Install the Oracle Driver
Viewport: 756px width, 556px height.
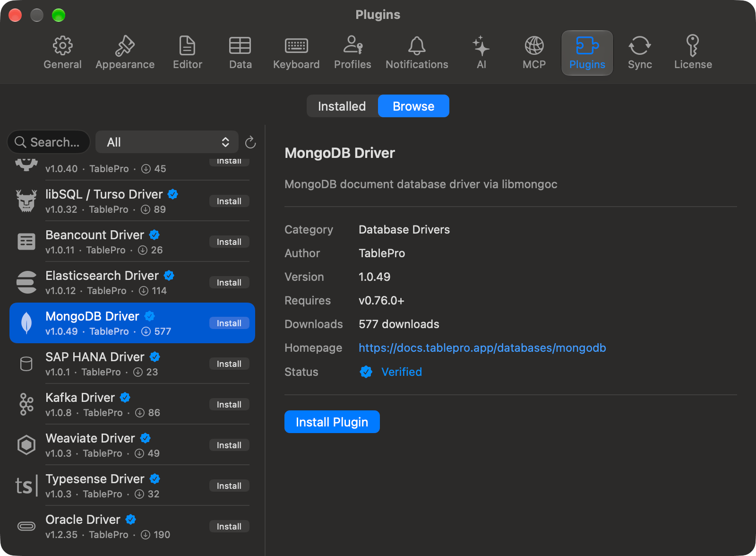229,527
